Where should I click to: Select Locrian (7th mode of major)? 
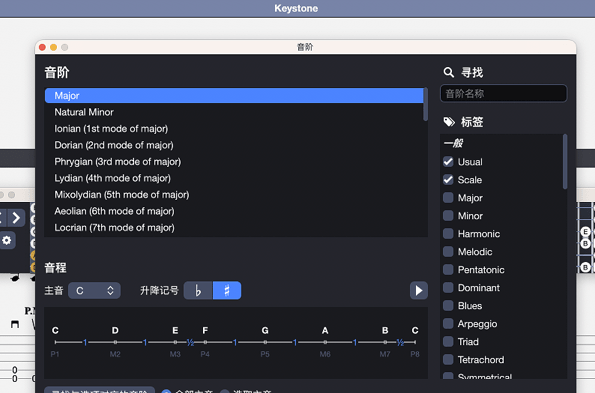click(234, 228)
